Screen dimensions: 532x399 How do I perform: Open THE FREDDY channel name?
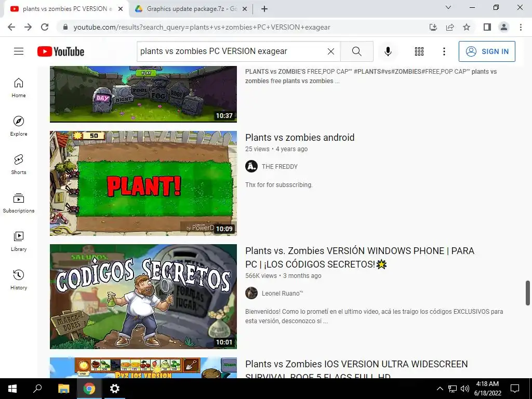tap(280, 167)
